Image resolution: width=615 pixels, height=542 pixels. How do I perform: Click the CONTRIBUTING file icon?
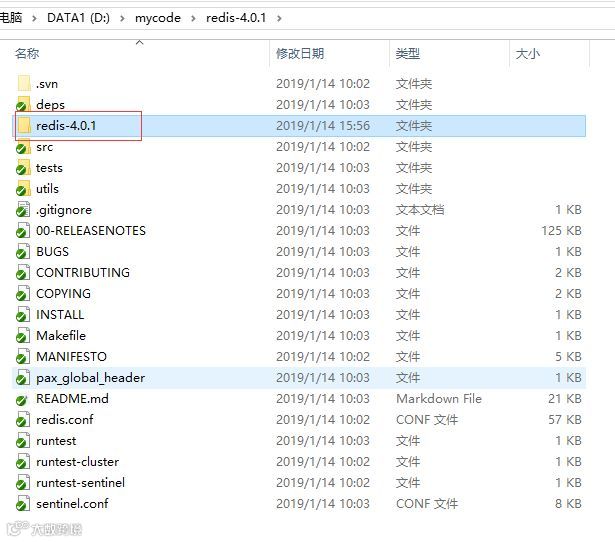pos(23,273)
